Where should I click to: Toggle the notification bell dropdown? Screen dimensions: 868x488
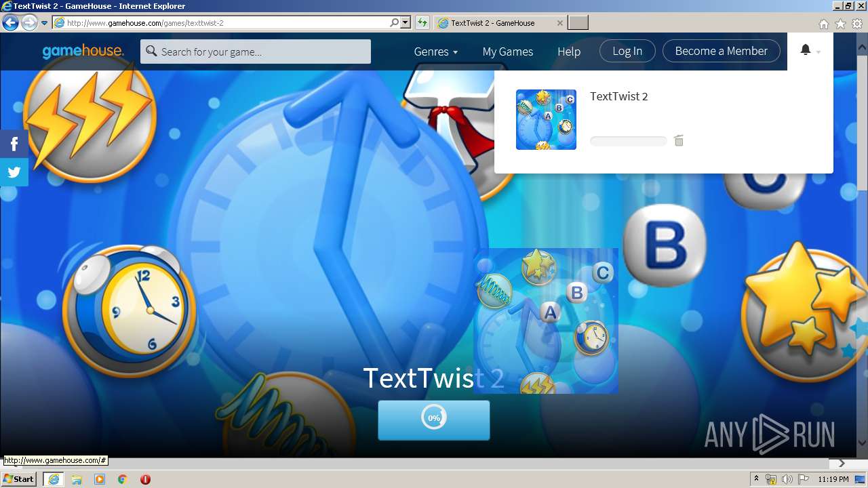point(810,51)
